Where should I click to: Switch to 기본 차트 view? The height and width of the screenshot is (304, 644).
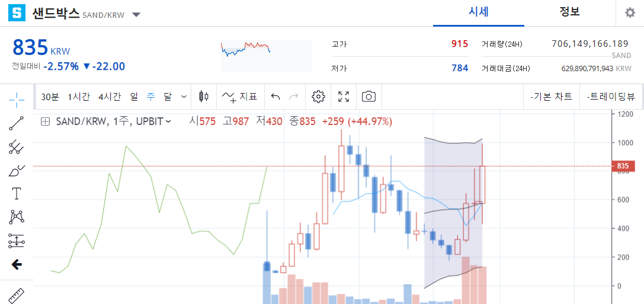[551, 97]
